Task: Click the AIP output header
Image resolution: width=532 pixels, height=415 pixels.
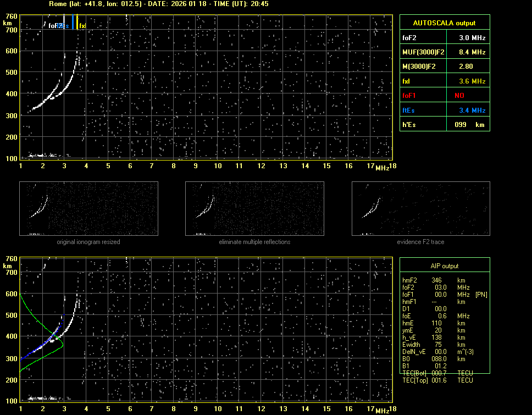Action: click(x=444, y=266)
